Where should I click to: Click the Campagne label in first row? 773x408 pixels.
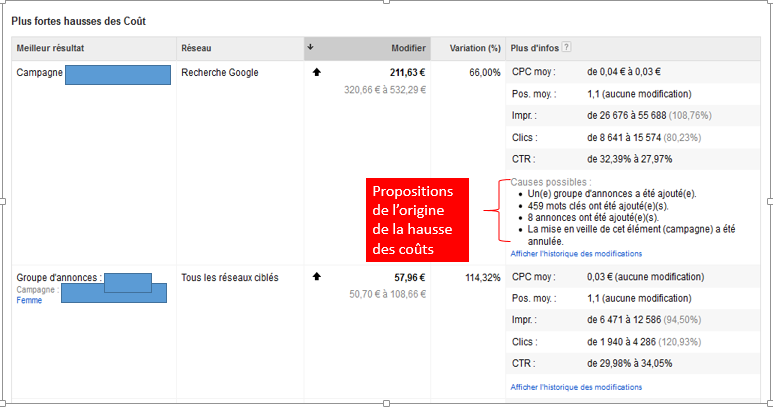[x=39, y=72]
